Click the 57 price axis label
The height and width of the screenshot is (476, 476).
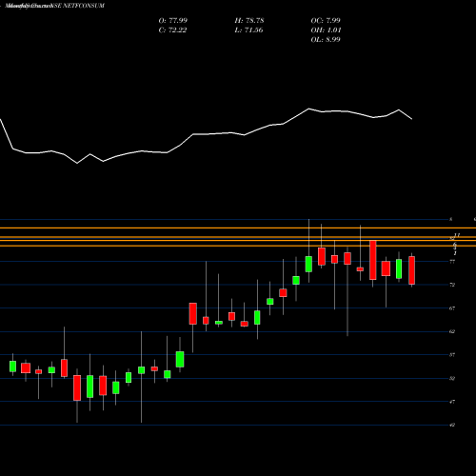(452, 355)
